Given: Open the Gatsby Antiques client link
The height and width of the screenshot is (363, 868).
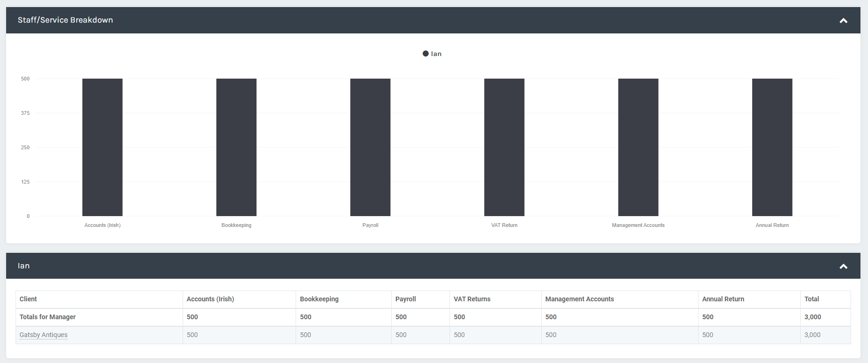Looking at the screenshot, I should point(43,335).
